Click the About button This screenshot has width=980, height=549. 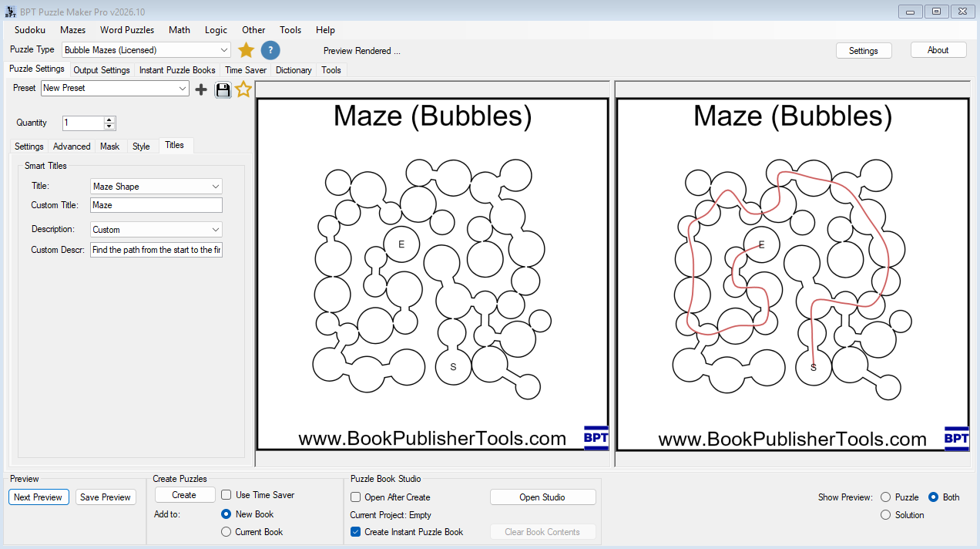click(x=938, y=50)
